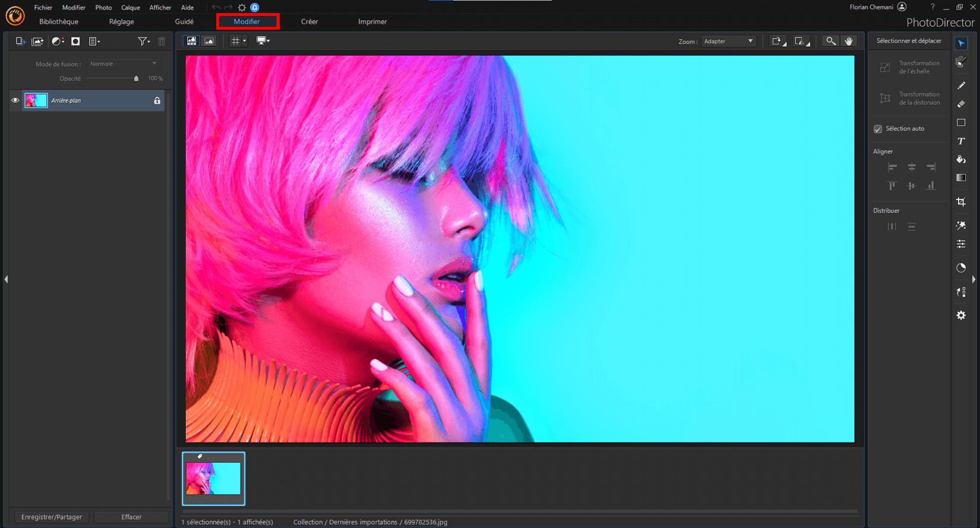The width and height of the screenshot is (980, 528).
Task: Choose the Gradient tool
Action: click(x=961, y=178)
